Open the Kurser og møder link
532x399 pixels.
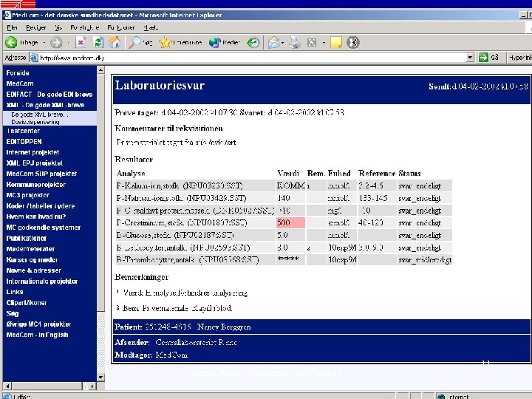pyautogui.click(x=32, y=260)
